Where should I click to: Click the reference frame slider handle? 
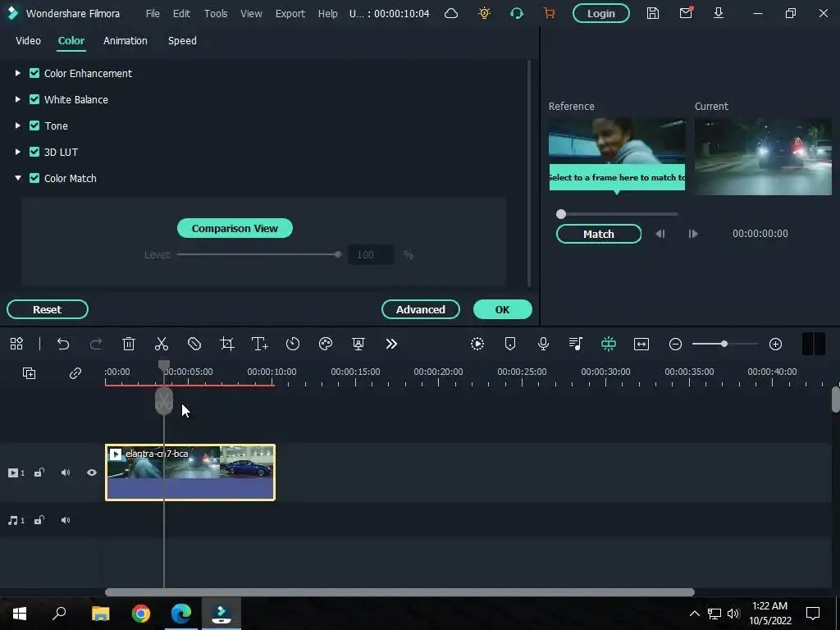pos(561,214)
